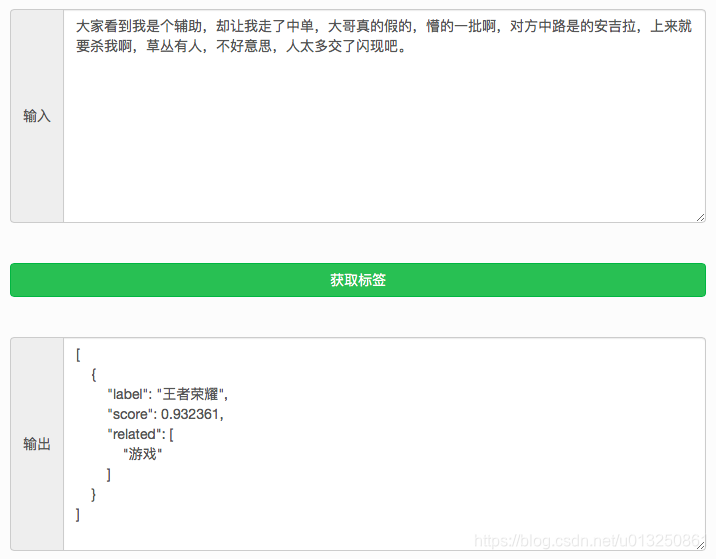
Task: Click the "related": [ line
Action: point(141,434)
